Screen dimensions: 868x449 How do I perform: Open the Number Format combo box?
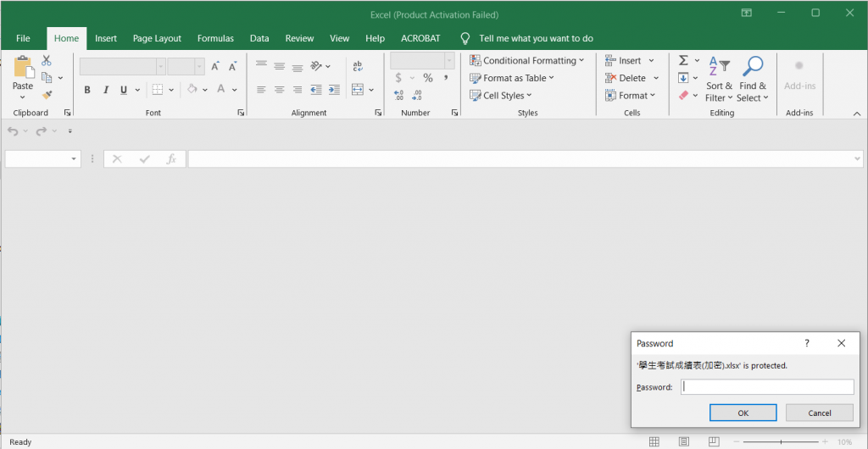point(422,60)
